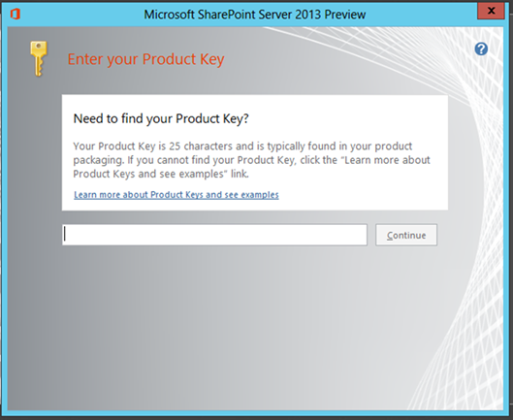Open the Learn more about Product Keys link
The image size is (513, 420).
[x=176, y=195]
